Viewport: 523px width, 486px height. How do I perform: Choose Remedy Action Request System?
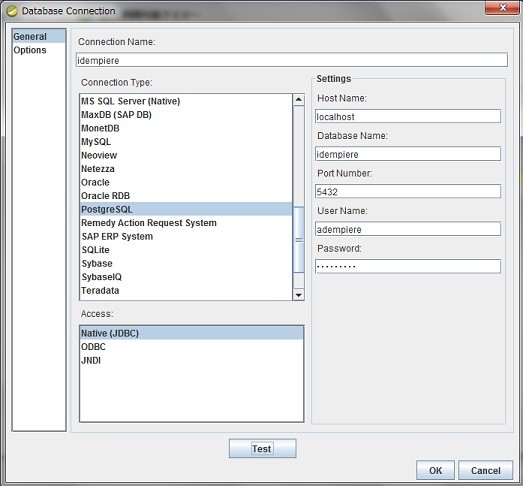[186, 223]
